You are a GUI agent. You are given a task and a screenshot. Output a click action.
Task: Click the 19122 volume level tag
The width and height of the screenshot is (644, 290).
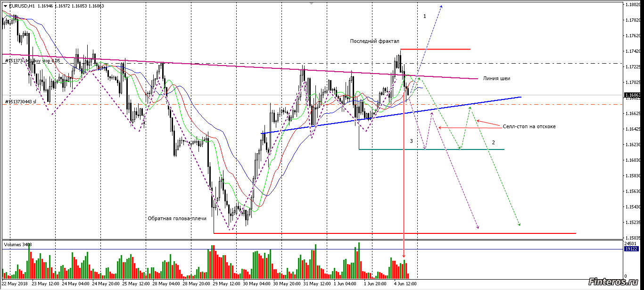click(x=631, y=249)
